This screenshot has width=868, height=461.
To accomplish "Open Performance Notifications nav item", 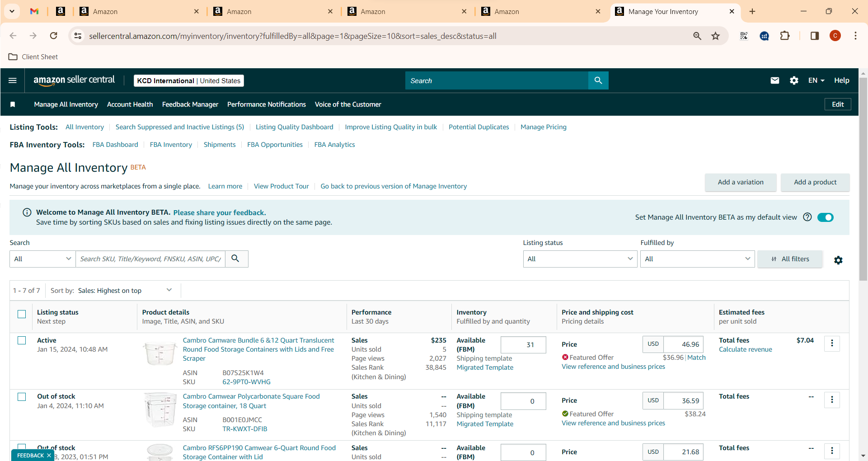I will pos(267,104).
